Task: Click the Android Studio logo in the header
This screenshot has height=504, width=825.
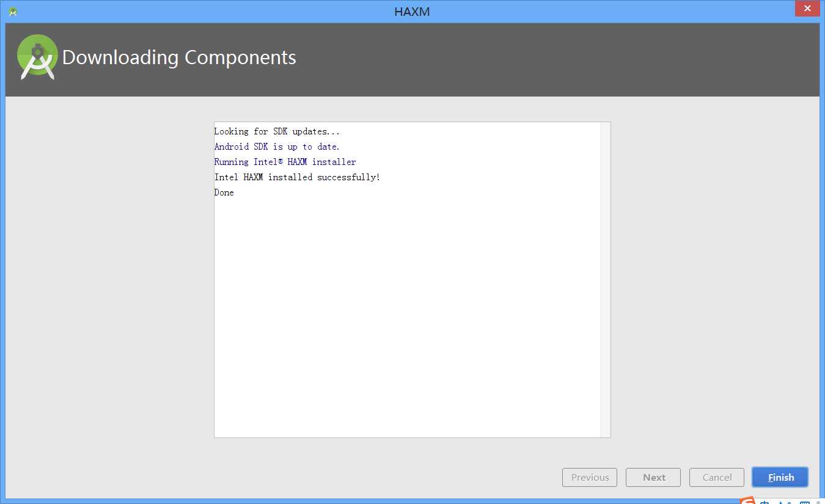Action: (37, 57)
